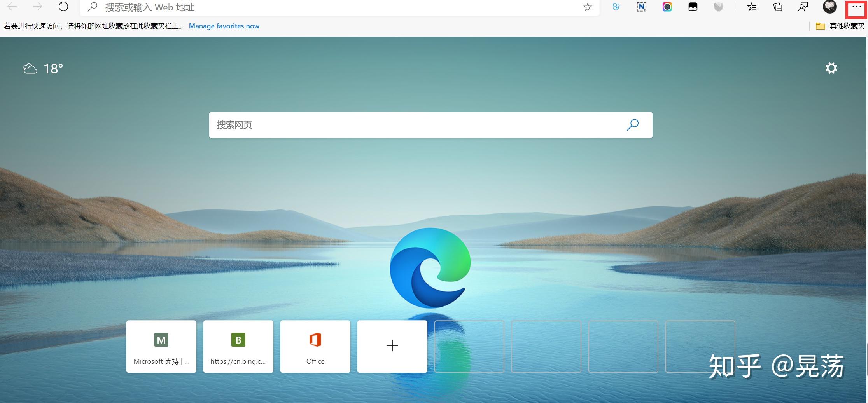
Task: Open the Office quick link tile
Action: point(315,346)
